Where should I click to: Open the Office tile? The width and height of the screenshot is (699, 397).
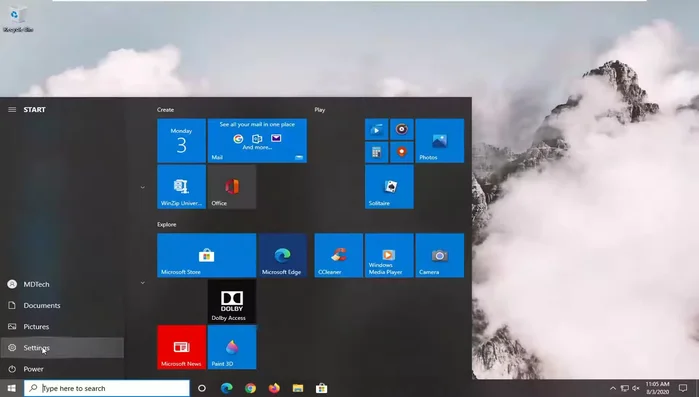pyautogui.click(x=232, y=187)
